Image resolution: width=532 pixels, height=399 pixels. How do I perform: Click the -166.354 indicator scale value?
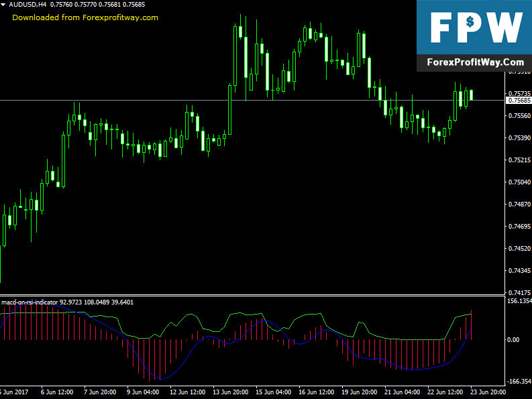pyautogui.click(x=519, y=382)
